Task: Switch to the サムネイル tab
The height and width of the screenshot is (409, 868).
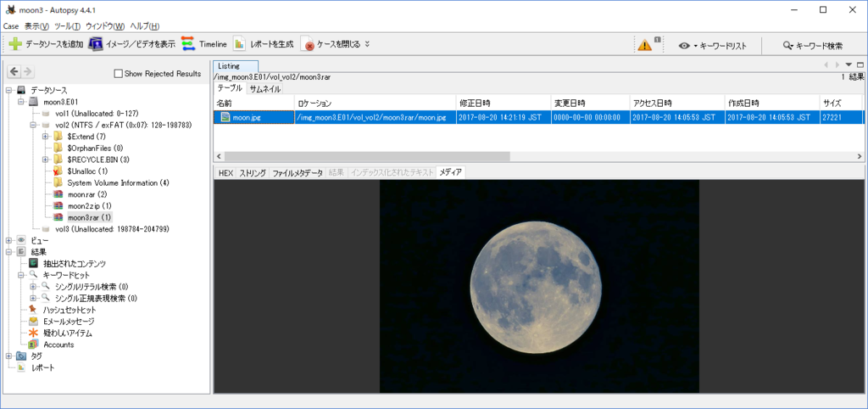Action: (265, 88)
